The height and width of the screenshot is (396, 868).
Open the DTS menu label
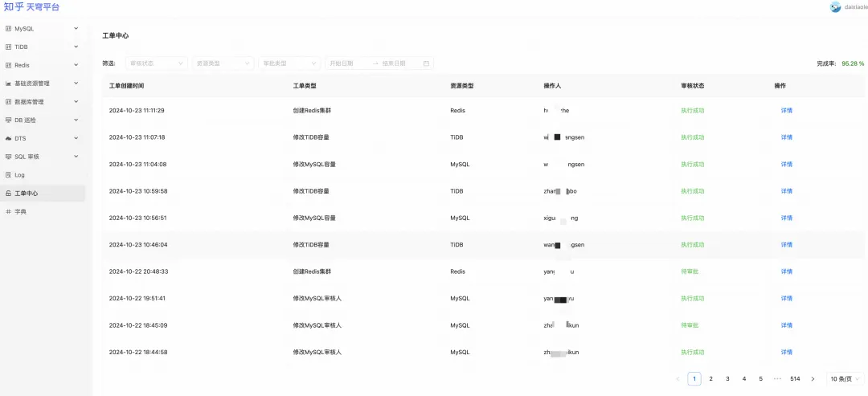pyautogui.click(x=20, y=138)
